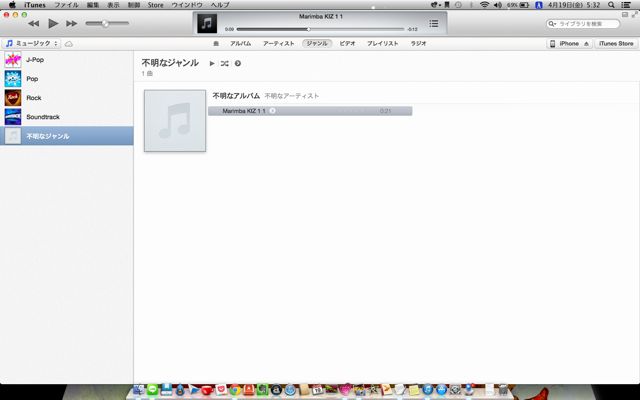The image size is (640, 400).
Task: Select the Marimba KIZ 1 1 track row
Action: coord(310,111)
